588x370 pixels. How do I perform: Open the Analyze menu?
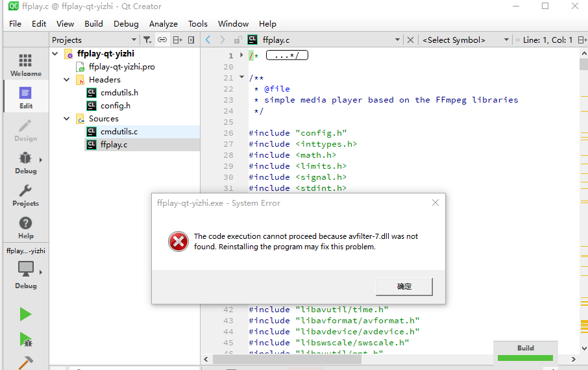[163, 23]
